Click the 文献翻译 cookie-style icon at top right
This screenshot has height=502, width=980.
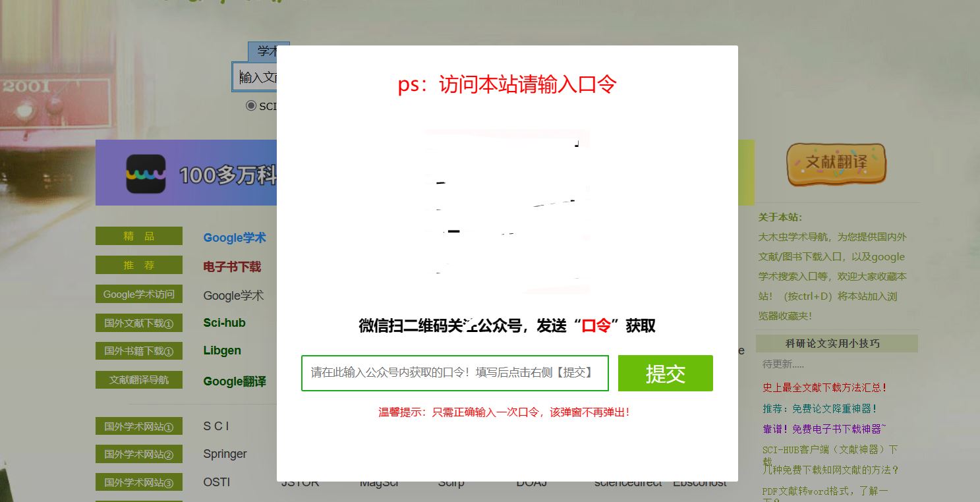(x=836, y=165)
